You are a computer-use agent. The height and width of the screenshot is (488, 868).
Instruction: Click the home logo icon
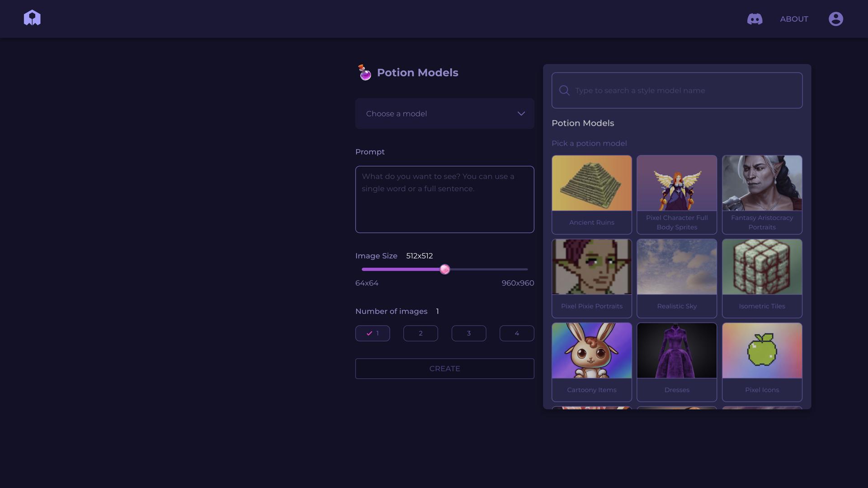(32, 18)
